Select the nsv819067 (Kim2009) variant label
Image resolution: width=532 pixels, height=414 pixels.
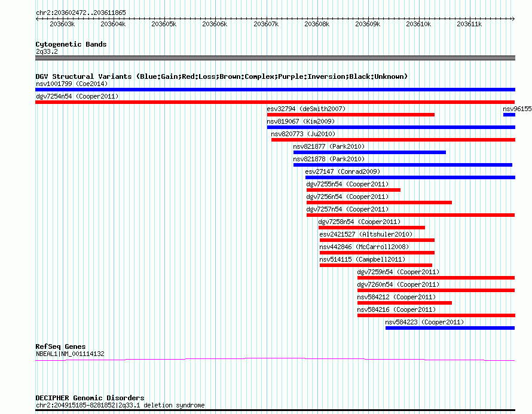pos(301,121)
